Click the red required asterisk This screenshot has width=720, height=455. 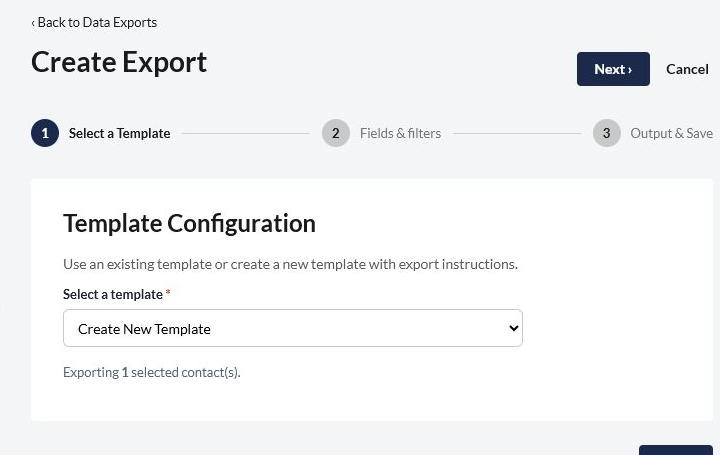point(168,292)
